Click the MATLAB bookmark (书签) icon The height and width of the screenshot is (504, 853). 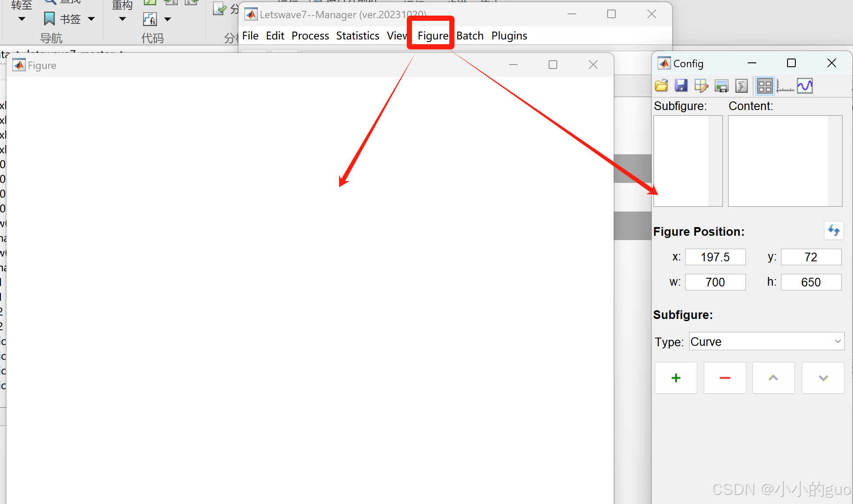click(49, 19)
